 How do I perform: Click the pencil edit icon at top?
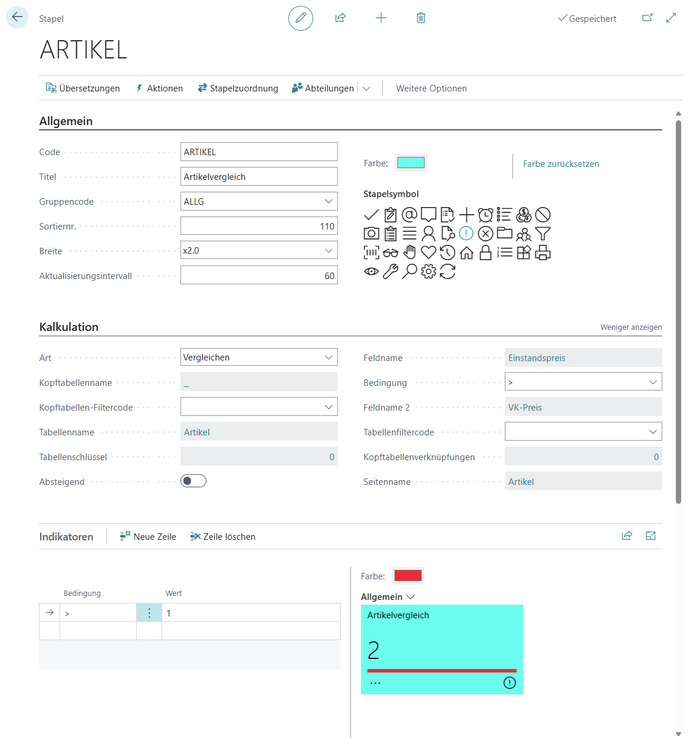pos(301,18)
